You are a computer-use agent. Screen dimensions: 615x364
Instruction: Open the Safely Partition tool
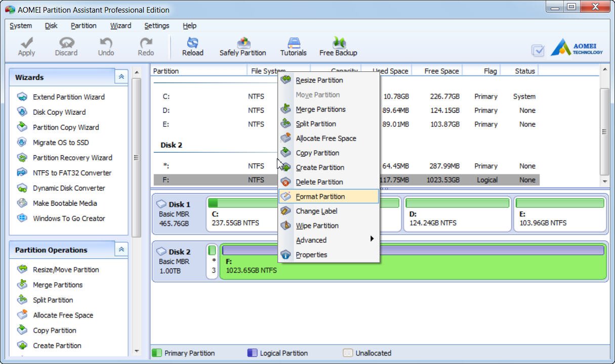[242, 47]
